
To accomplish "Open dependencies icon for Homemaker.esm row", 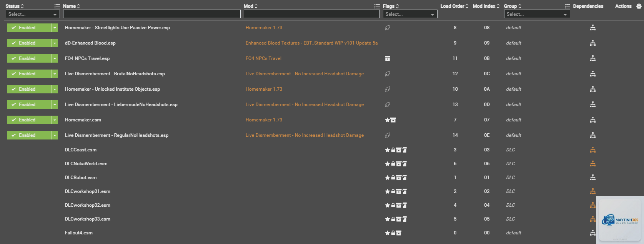I will pos(593,120).
